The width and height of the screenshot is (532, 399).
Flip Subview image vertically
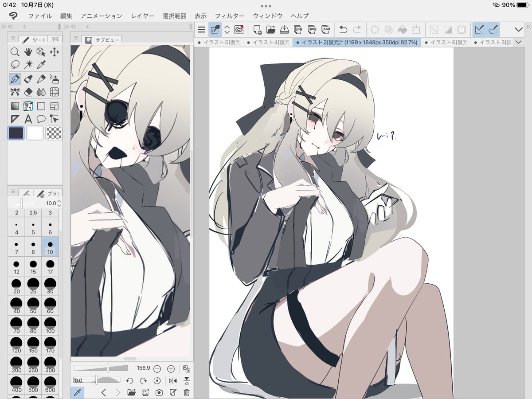(x=187, y=381)
